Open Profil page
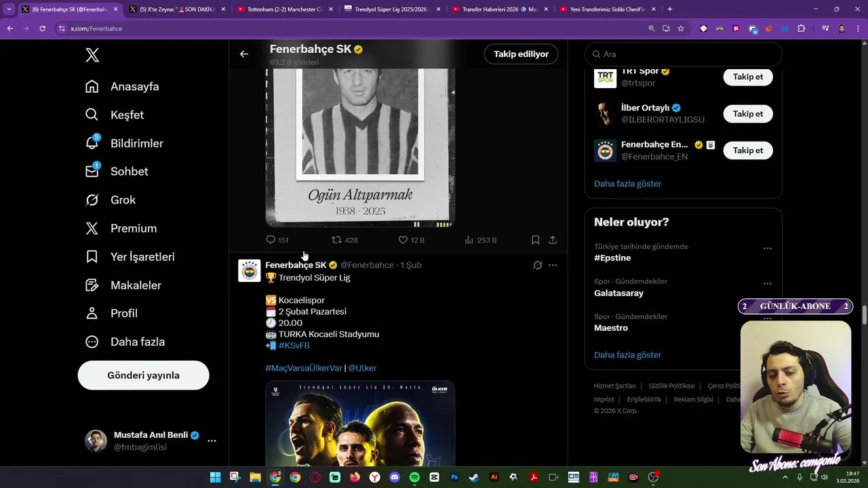This screenshot has height=488, width=868. [x=111, y=313]
